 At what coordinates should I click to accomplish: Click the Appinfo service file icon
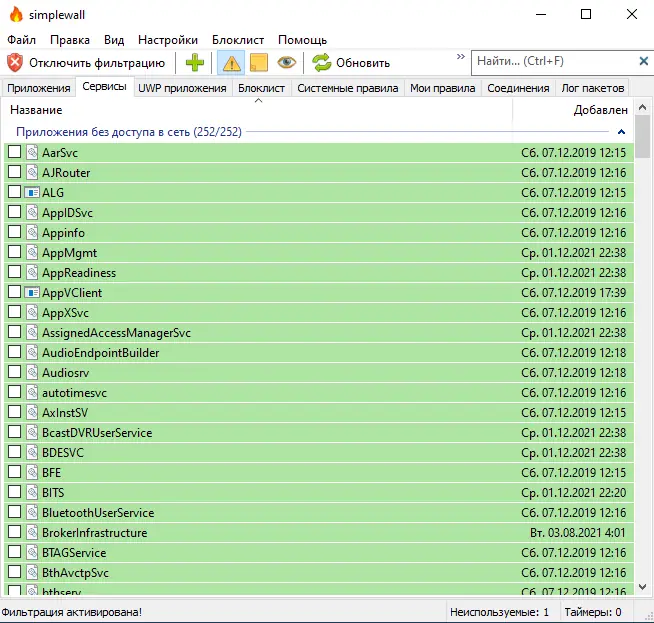(x=32, y=233)
